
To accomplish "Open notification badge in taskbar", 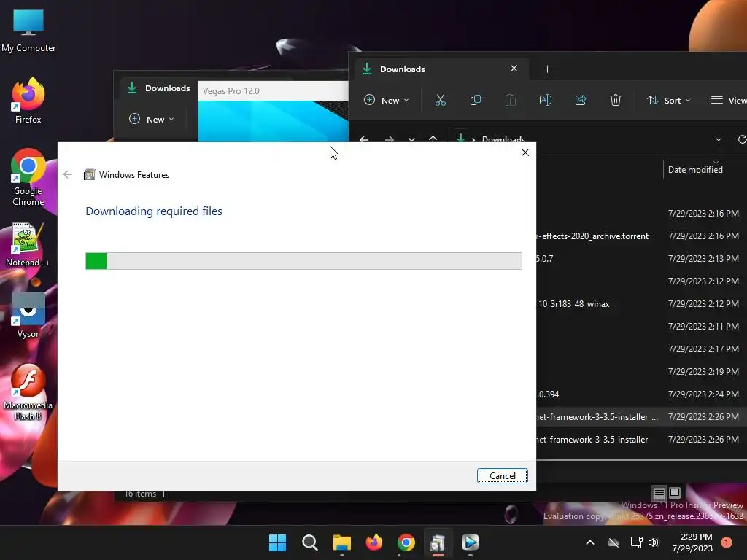I will (x=726, y=542).
